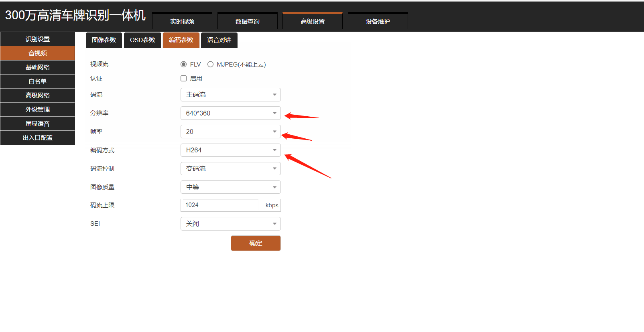Click the 视频流 field label

99,64
